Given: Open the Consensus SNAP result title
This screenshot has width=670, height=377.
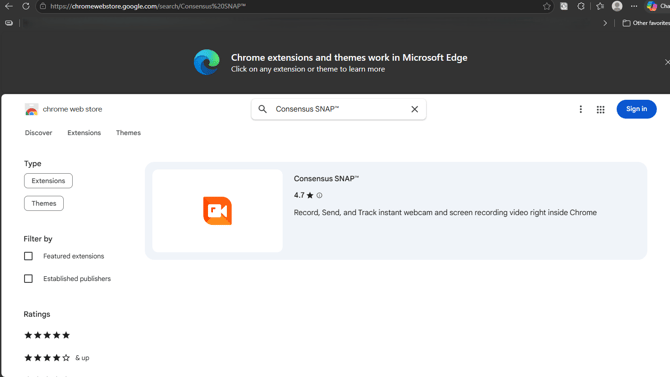Looking at the screenshot, I should point(326,179).
